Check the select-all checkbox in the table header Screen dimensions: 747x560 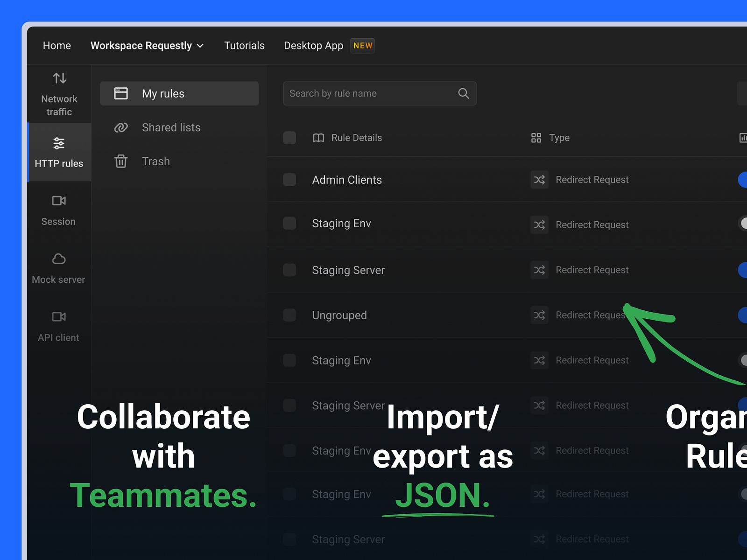(289, 138)
